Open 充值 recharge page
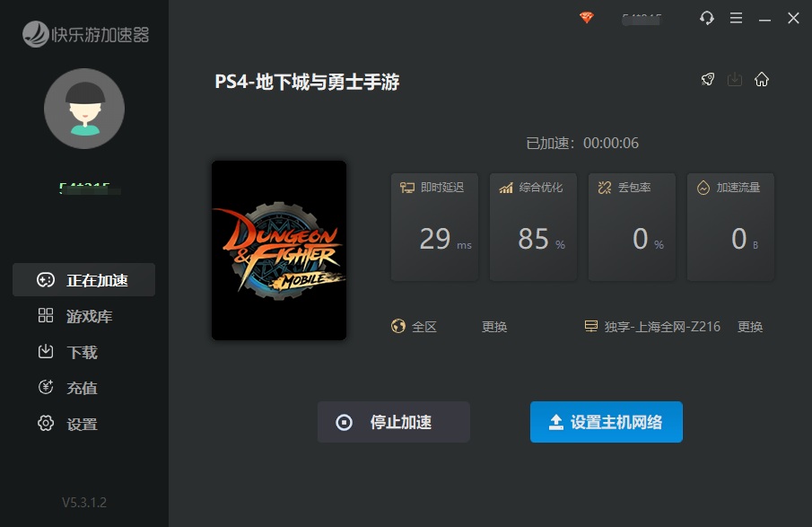 [x=84, y=388]
